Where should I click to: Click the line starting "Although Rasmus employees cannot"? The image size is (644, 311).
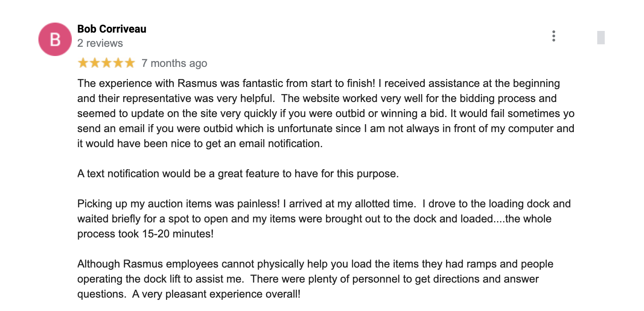pos(315,264)
